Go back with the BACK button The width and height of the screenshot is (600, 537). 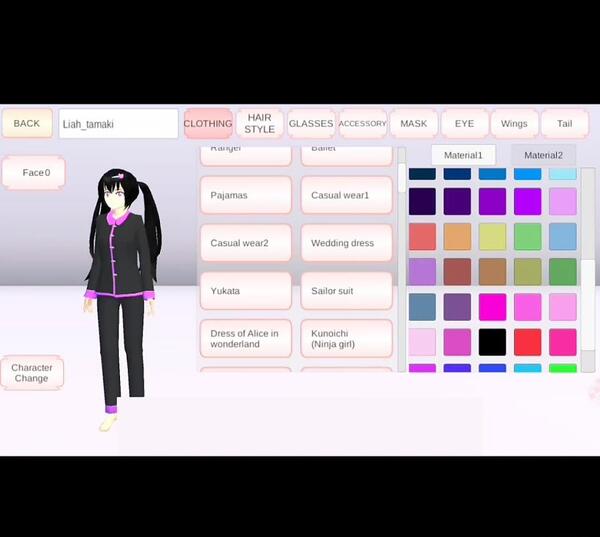click(27, 123)
